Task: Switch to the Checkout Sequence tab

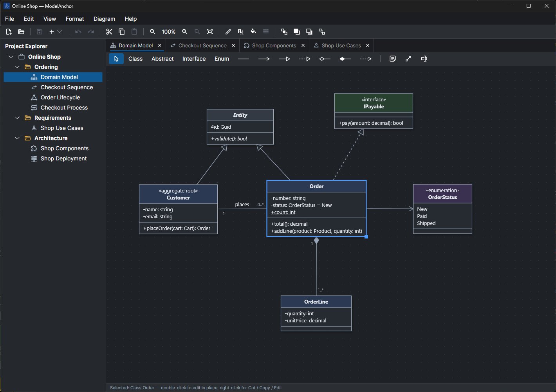Action: coord(202,46)
